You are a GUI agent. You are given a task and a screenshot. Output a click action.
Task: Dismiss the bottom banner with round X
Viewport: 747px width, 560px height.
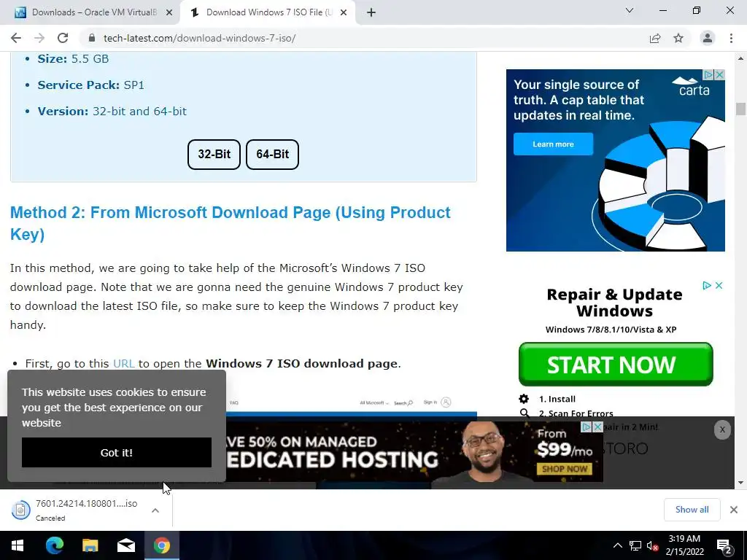722,430
